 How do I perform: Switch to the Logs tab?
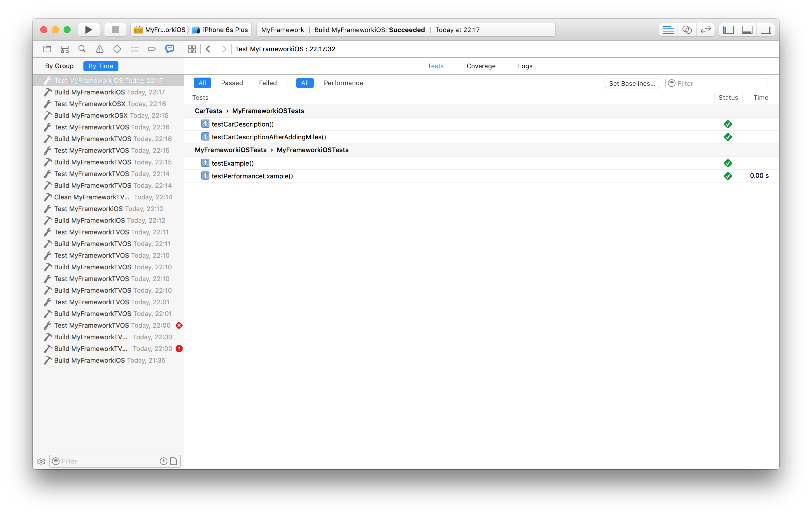pyautogui.click(x=524, y=66)
